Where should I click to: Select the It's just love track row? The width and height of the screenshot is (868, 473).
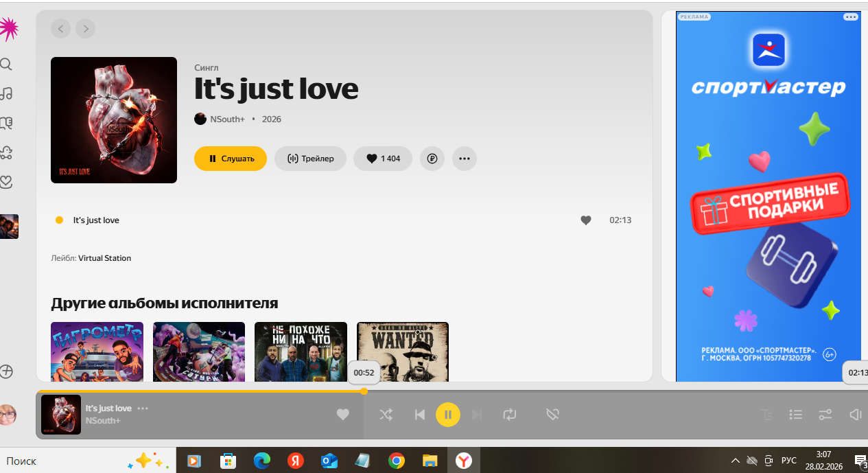(x=344, y=220)
